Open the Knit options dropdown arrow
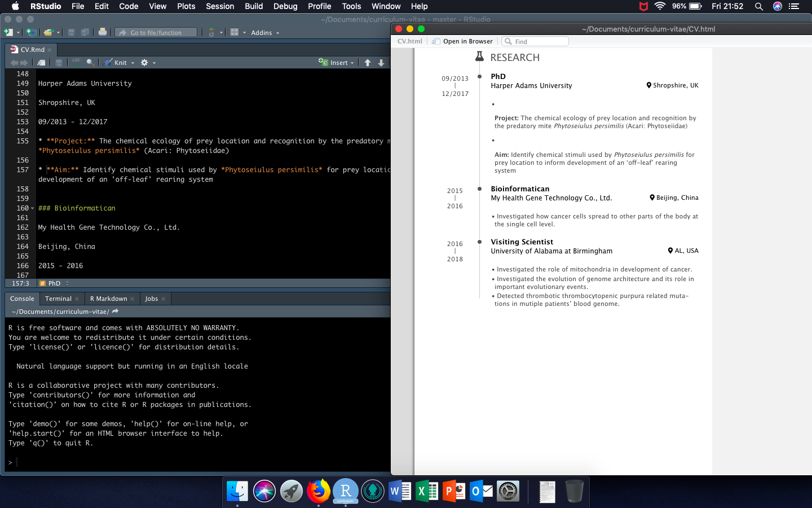812x508 pixels. pyautogui.click(x=133, y=63)
